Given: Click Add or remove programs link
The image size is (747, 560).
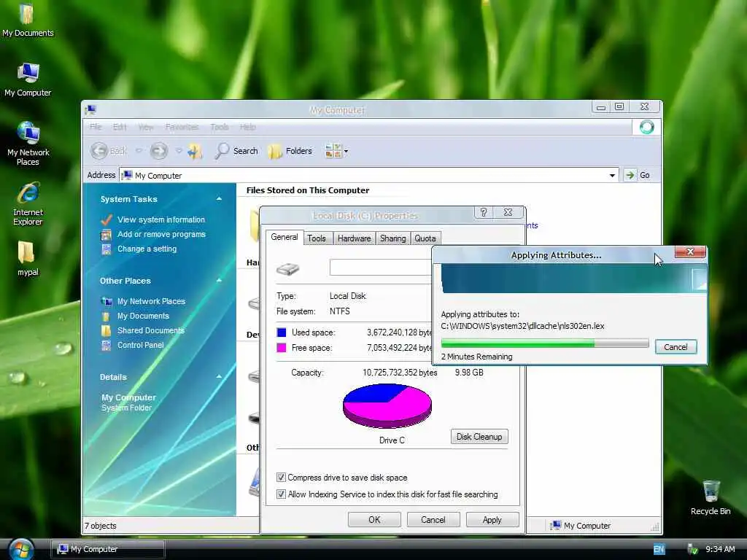Looking at the screenshot, I should [x=161, y=234].
